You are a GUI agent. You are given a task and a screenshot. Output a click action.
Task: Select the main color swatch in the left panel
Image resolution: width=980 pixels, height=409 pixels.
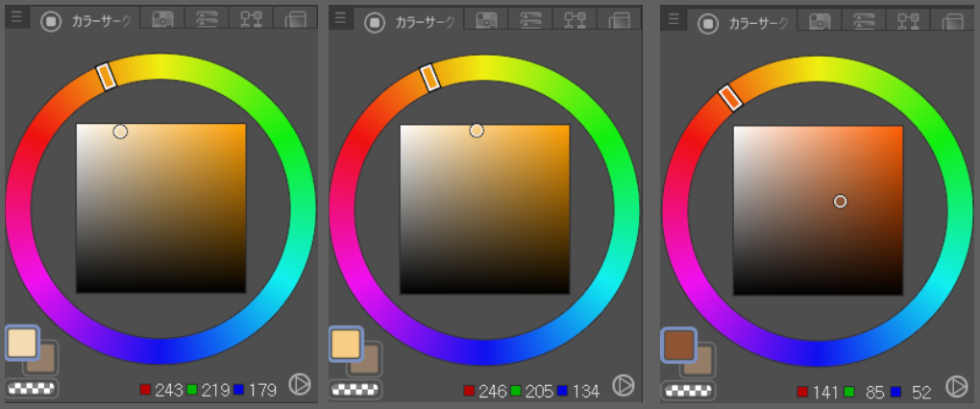22,343
